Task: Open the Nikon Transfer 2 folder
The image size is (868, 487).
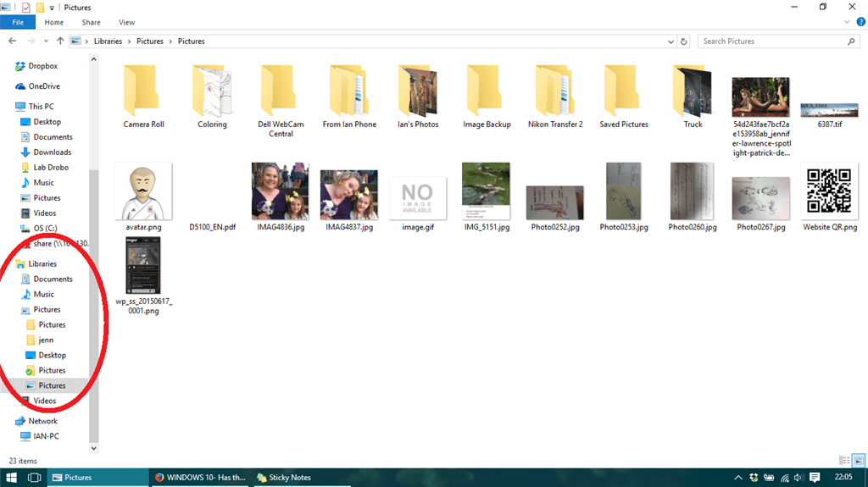Action: (x=555, y=97)
